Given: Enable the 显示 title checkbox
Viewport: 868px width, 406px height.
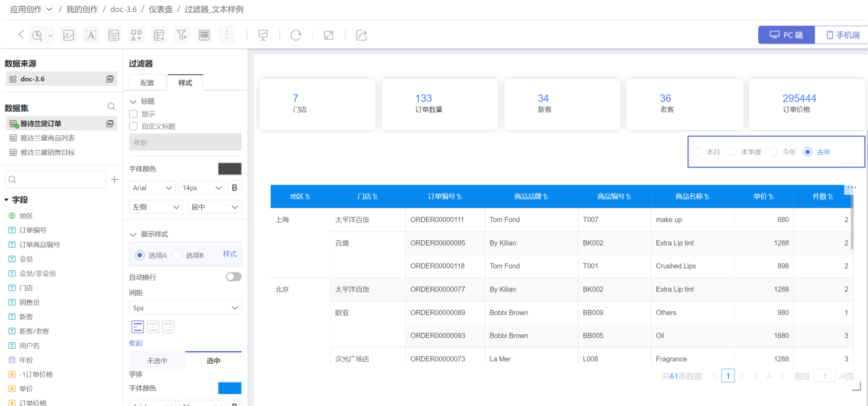Looking at the screenshot, I should [134, 114].
